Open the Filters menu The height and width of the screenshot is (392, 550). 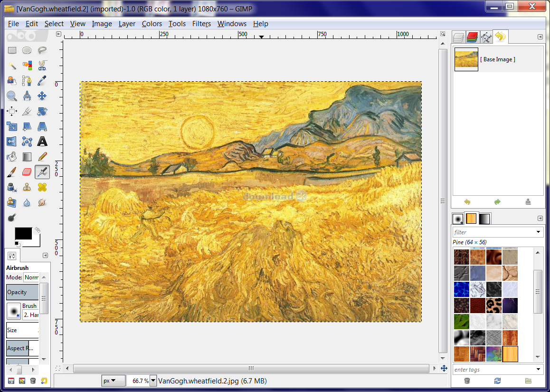coord(201,24)
